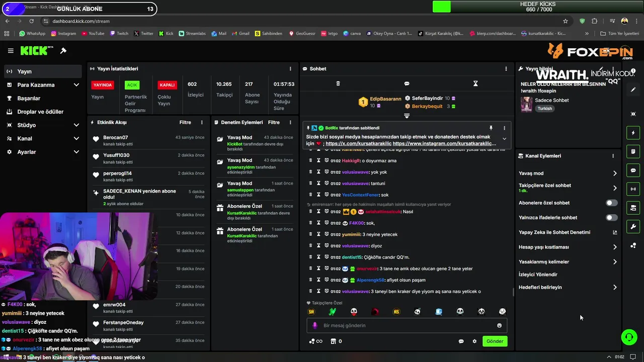Screen dimensions: 644x362
Task: Open the emoji picker in message box
Action: 499,325
